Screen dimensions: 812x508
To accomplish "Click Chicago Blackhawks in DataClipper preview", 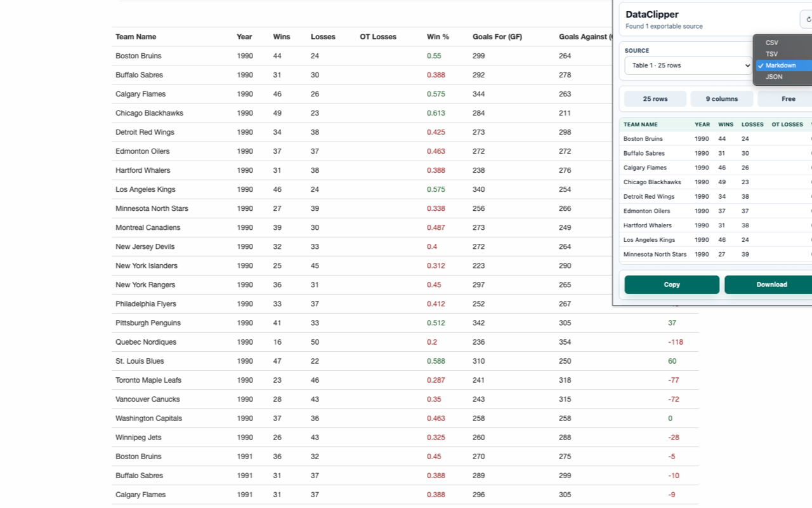I will click(652, 182).
